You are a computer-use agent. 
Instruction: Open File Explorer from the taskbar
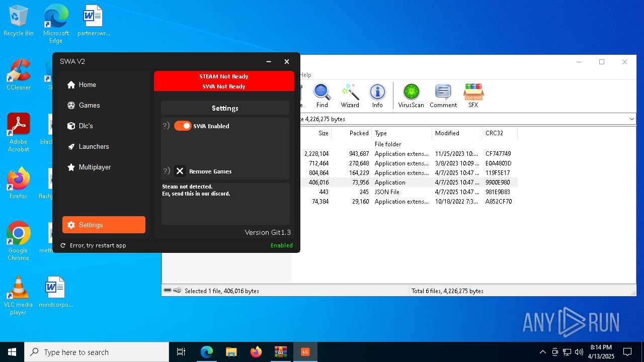[x=231, y=352]
